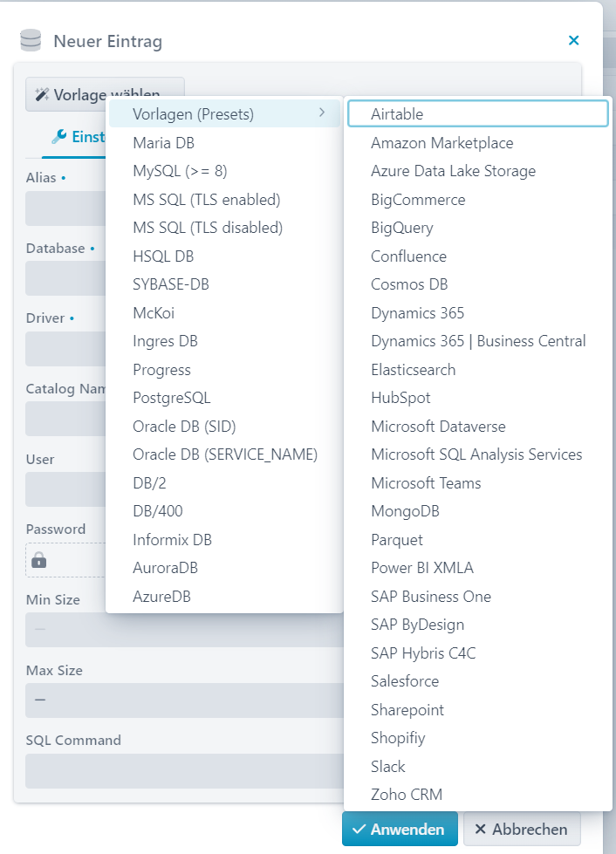Viewport: 616px width, 854px height.
Task: Select the Airtable preset
Action: click(477, 113)
